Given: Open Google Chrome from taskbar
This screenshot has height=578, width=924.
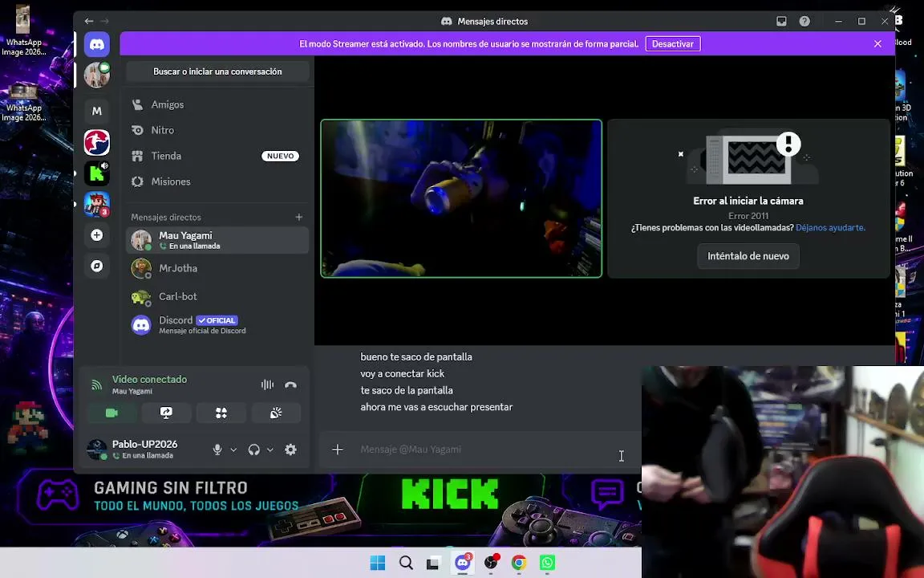Looking at the screenshot, I should (519, 563).
